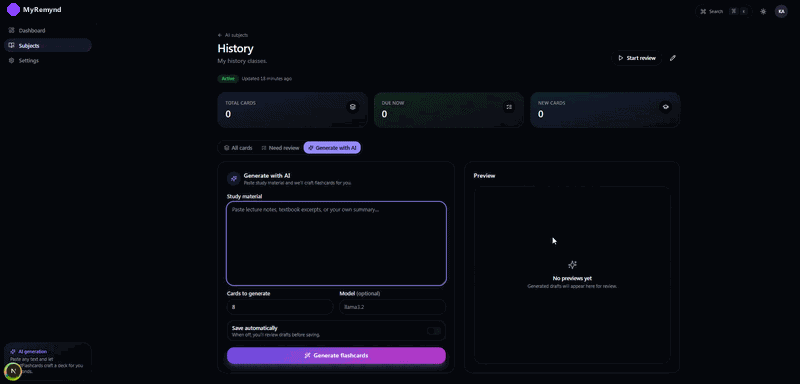Screen dimensions: 800x384
Task: Click the Start review button
Action: click(636, 58)
